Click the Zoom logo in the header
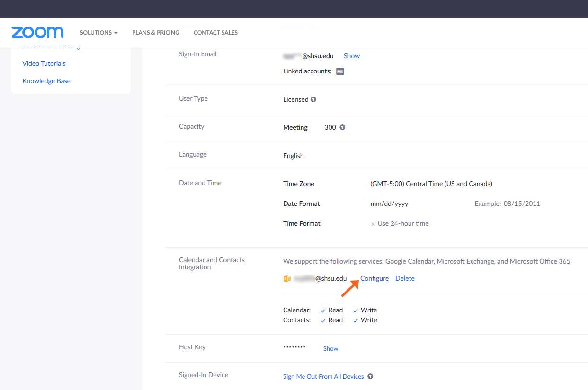 [x=37, y=32]
